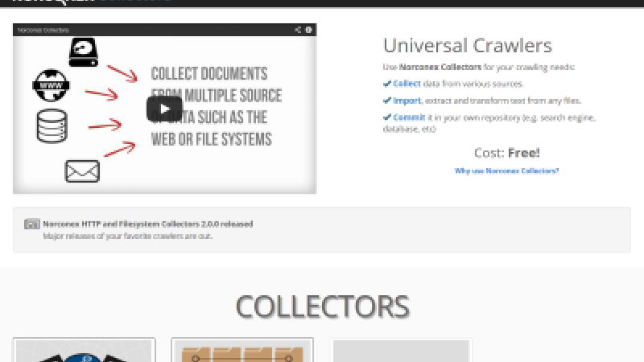
Task: Click the 'COLLECTORS' section heading
Action: 322,306
